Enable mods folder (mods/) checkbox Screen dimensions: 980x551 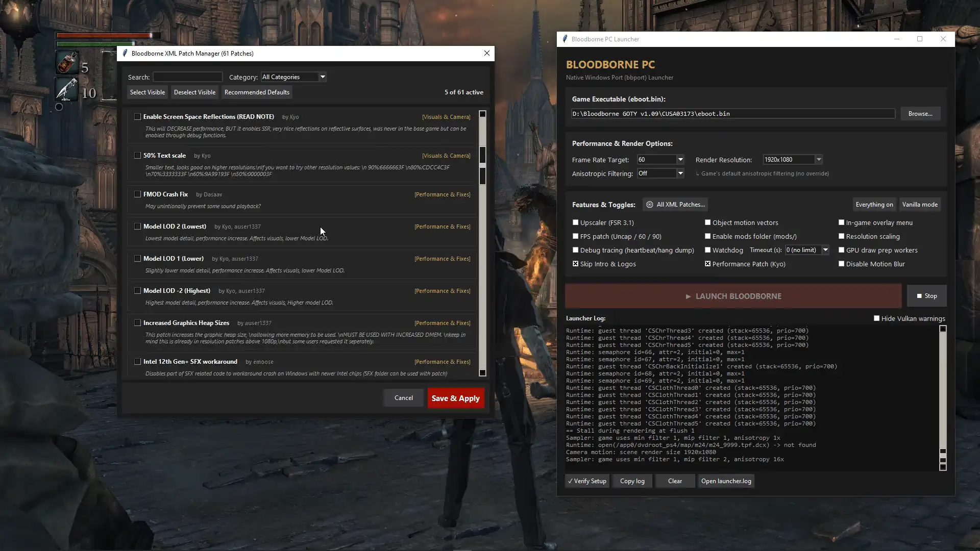click(708, 236)
